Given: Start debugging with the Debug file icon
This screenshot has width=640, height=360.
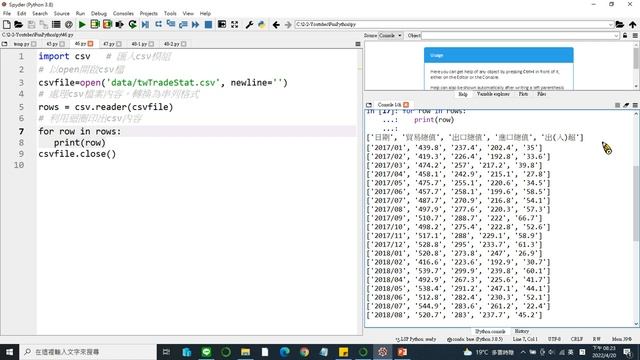Looking at the screenshot, I should pyautogui.click(x=145, y=24).
